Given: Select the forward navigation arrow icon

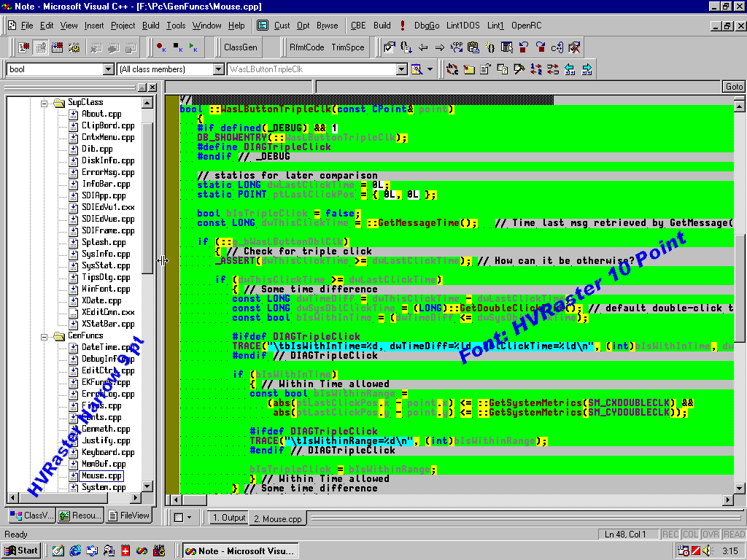Looking at the screenshot, I should [x=441, y=47].
